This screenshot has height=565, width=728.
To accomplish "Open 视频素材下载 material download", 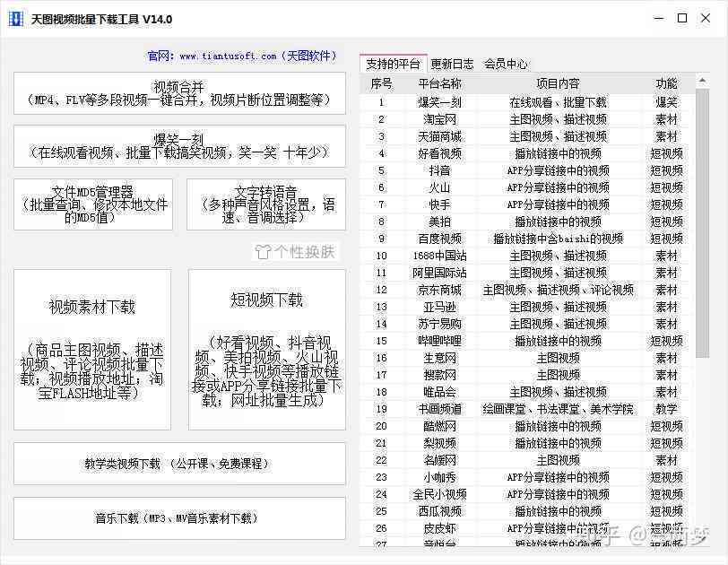I will (x=92, y=350).
